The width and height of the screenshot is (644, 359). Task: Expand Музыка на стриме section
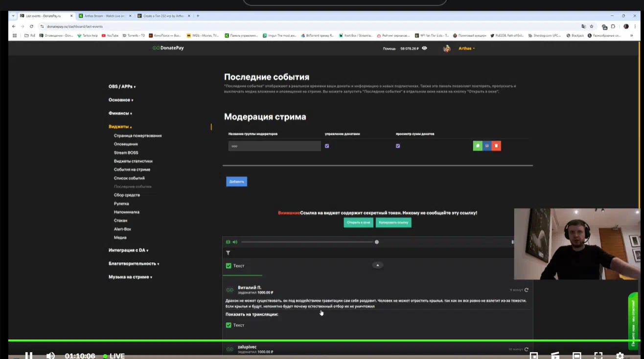(x=130, y=277)
